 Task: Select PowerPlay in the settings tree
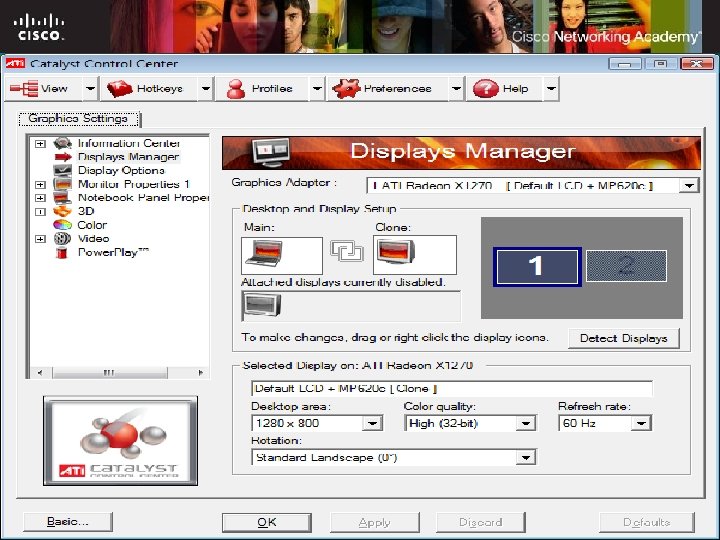[x=113, y=252]
